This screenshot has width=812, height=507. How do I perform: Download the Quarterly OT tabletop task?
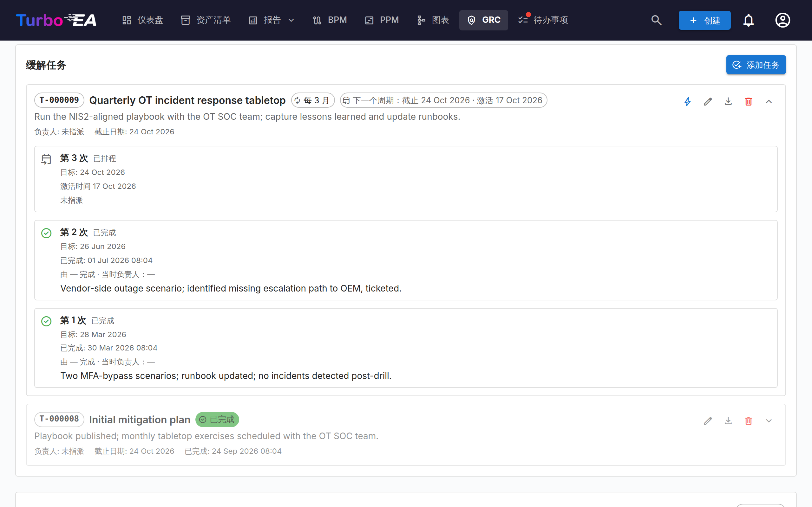click(x=728, y=101)
